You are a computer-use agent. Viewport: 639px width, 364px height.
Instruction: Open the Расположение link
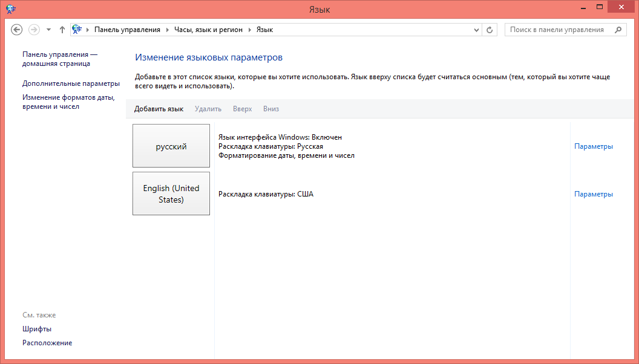click(x=47, y=343)
